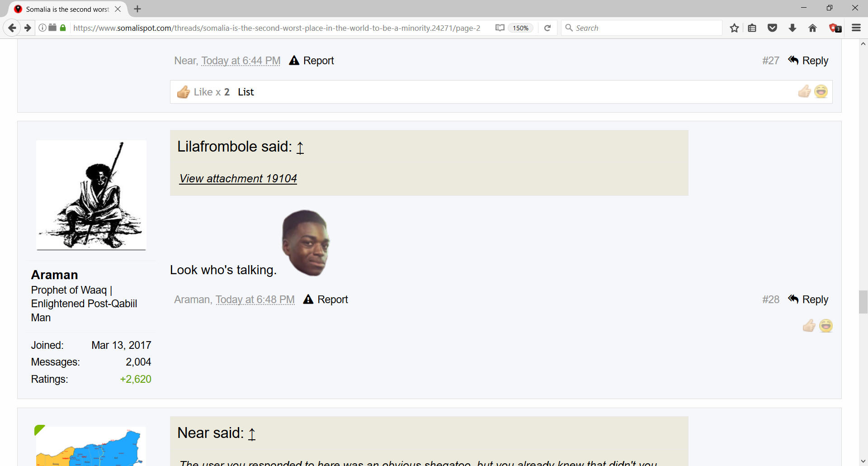This screenshot has height=466, width=868.
Task: Click the browser back arrow button
Action: point(12,28)
